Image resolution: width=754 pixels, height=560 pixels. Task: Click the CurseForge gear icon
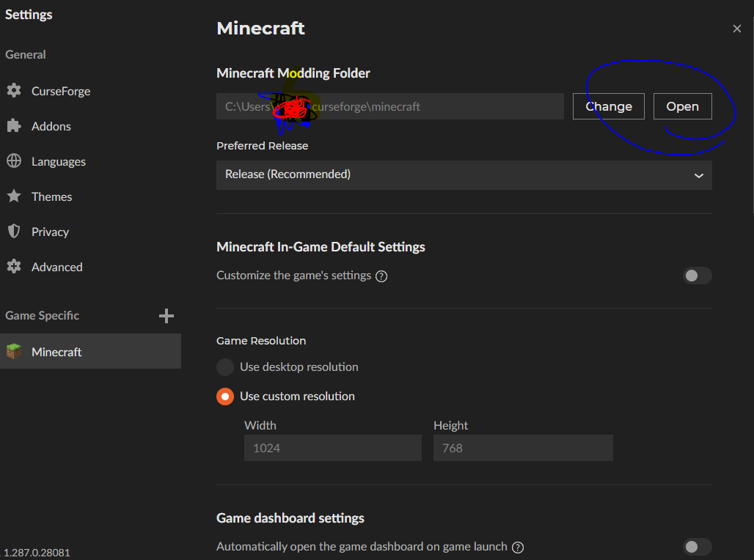pos(14,90)
